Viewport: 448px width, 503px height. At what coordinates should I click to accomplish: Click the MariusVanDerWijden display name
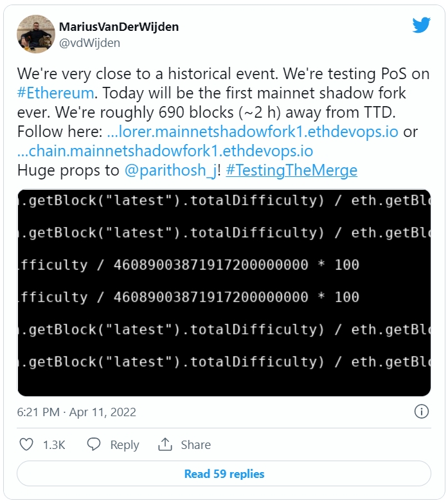[x=119, y=27]
